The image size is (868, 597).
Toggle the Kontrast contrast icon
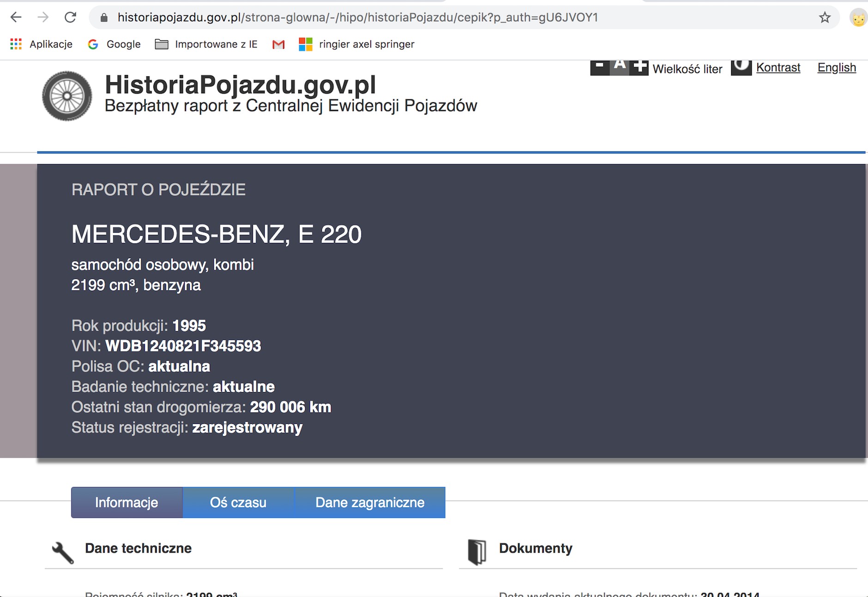click(x=741, y=67)
